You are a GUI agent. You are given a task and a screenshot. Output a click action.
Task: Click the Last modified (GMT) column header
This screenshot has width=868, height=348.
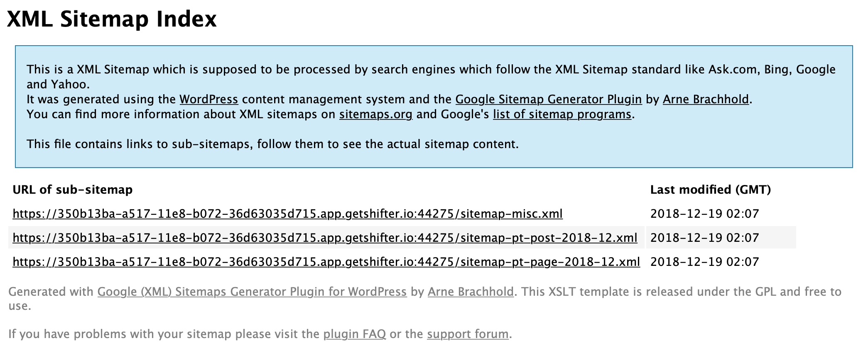pos(710,190)
